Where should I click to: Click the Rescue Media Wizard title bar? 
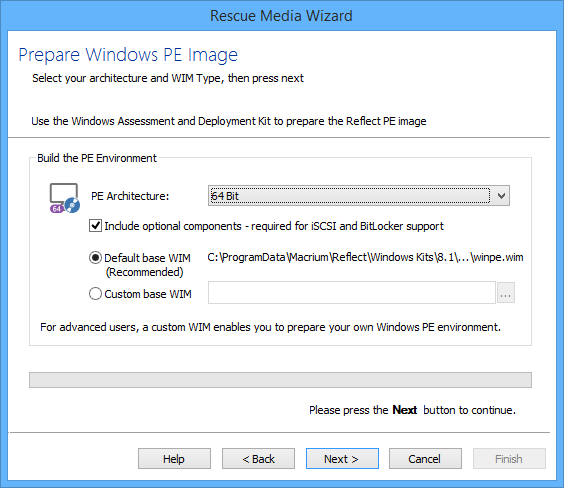click(281, 16)
